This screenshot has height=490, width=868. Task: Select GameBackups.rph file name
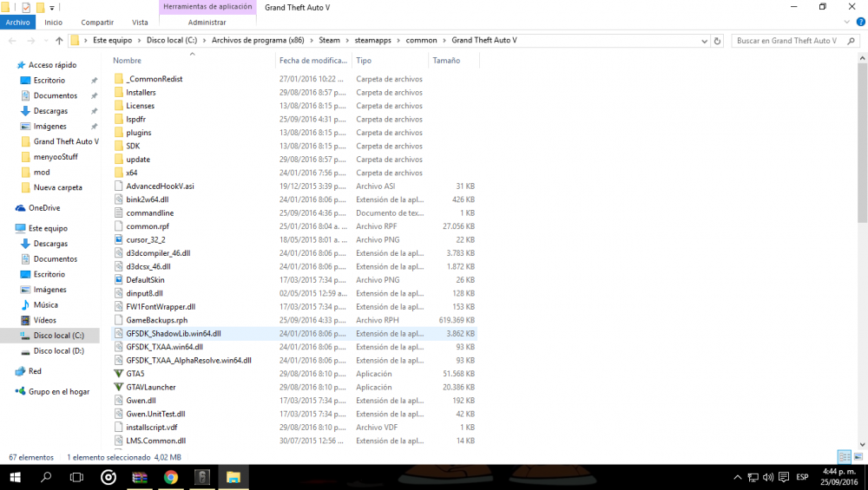156,320
